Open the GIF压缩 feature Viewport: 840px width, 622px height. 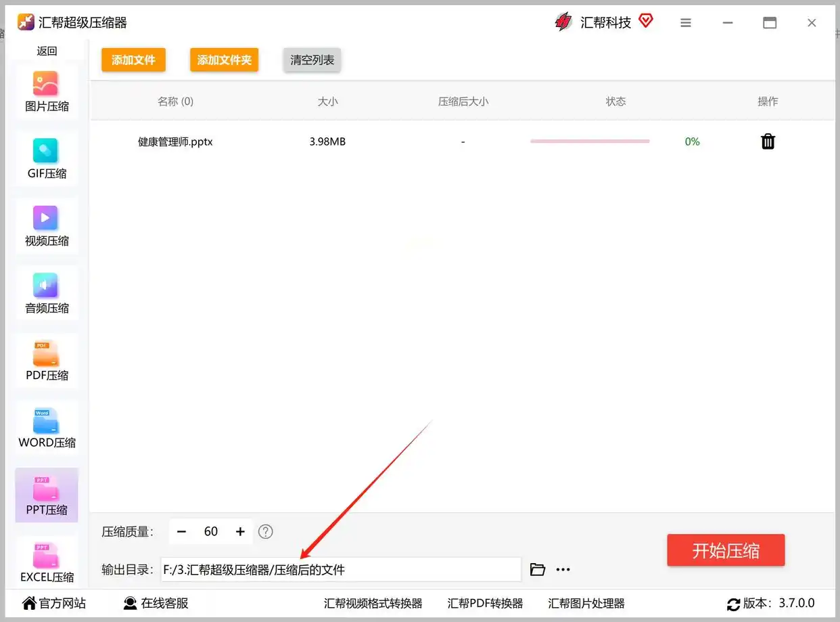tap(46, 158)
